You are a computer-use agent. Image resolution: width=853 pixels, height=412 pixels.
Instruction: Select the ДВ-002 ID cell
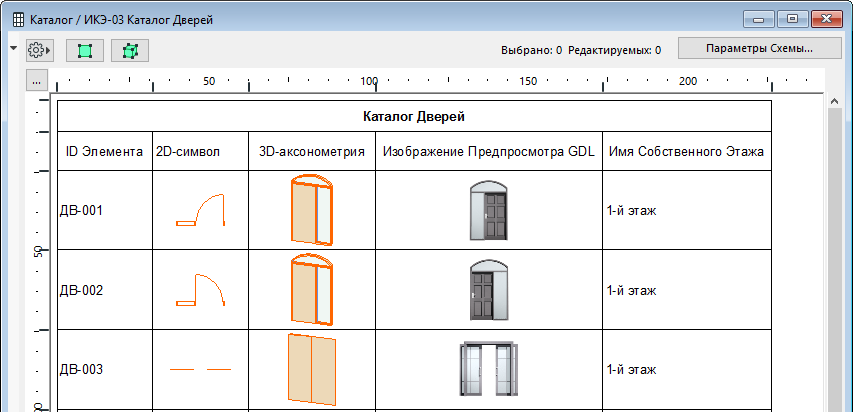(105, 290)
